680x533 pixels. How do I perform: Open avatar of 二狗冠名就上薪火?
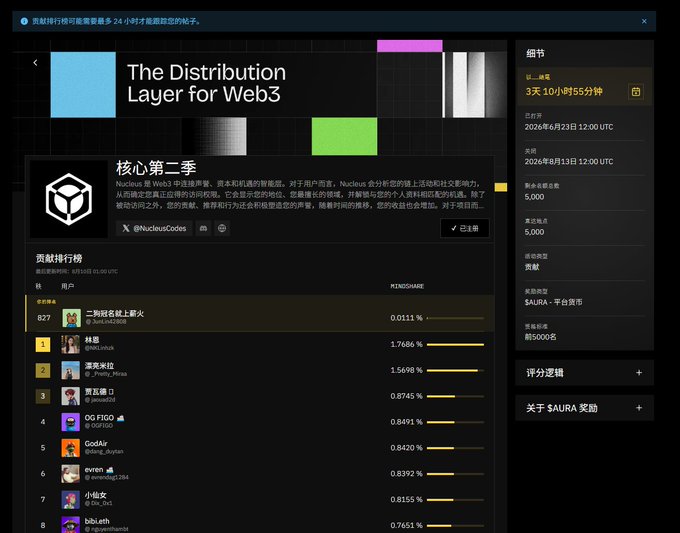click(71, 318)
